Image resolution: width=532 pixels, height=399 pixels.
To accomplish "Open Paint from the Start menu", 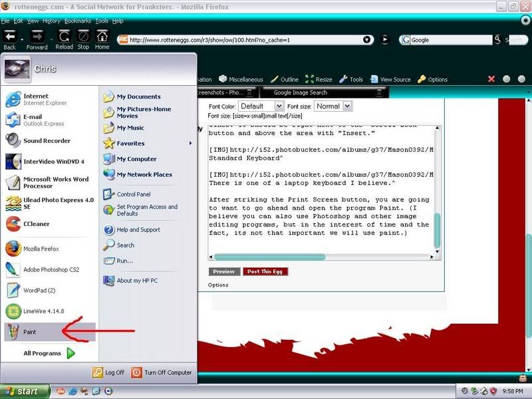I will [x=49, y=332].
